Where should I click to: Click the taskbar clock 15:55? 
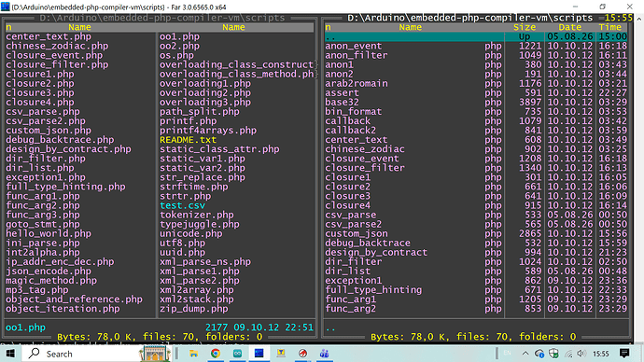pos(601,354)
